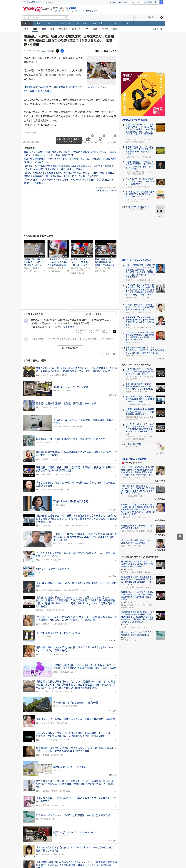Image resolution: width=186 pixels, height=868 pixels.
Task: Open the 速報 tab
Action: pos(38,24)
